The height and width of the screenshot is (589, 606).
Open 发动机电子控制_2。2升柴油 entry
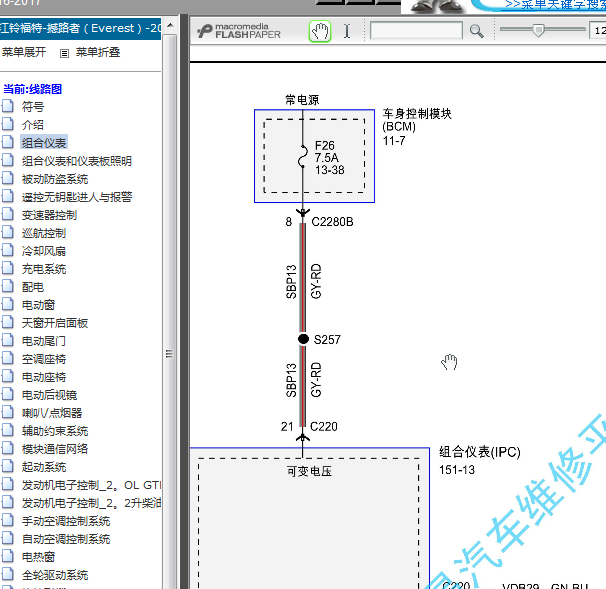click(91, 503)
